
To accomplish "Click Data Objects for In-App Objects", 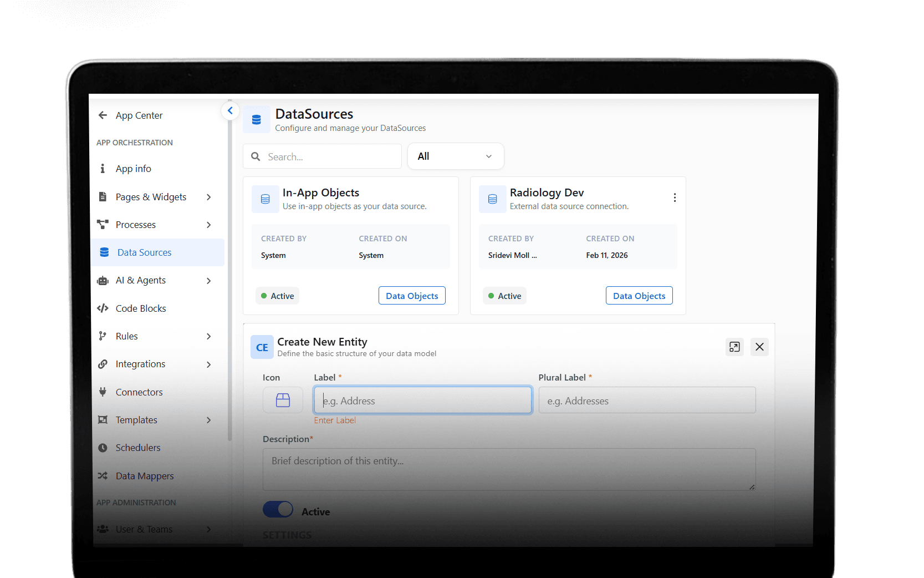I will pos(411,295).
